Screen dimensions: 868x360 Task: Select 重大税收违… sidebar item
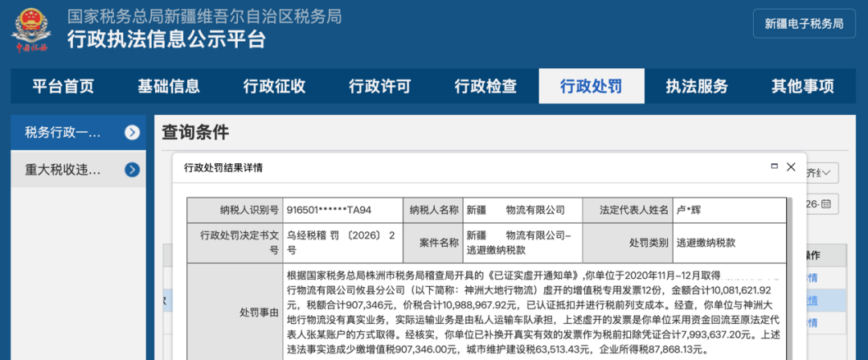[63, 170]
